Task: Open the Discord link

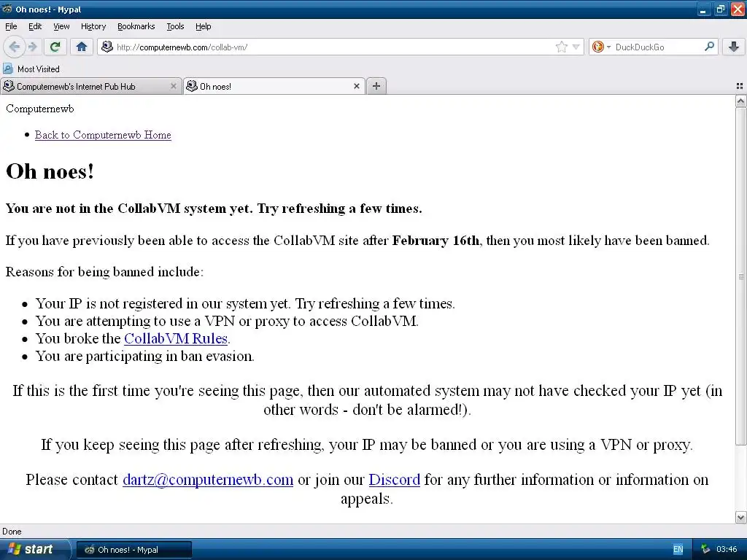Action: [395, 480]
